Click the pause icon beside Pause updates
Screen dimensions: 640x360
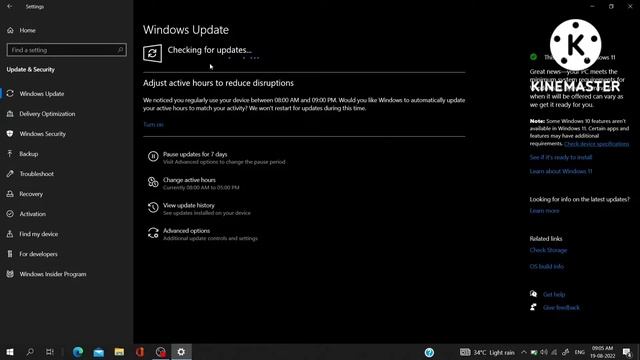(x=153, y=156)
